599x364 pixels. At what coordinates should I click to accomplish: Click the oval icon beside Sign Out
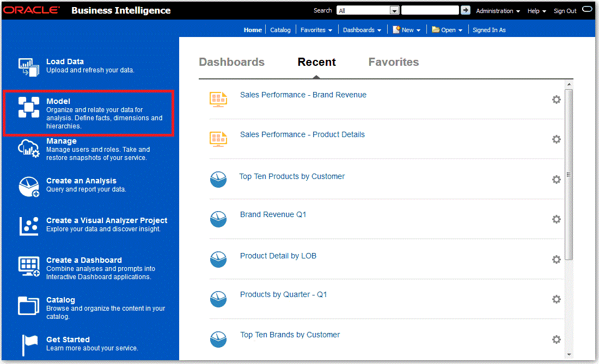587,9
